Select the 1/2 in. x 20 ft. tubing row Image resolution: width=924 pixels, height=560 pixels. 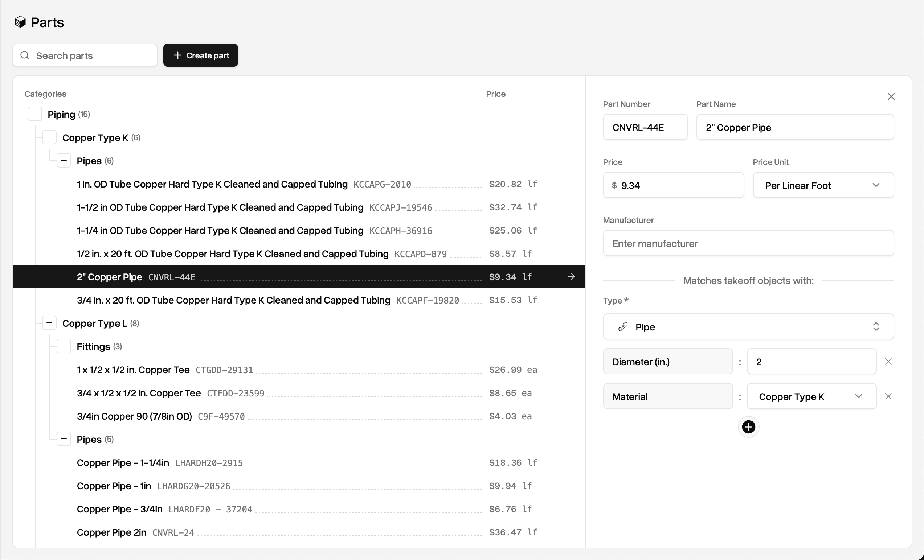299,254
